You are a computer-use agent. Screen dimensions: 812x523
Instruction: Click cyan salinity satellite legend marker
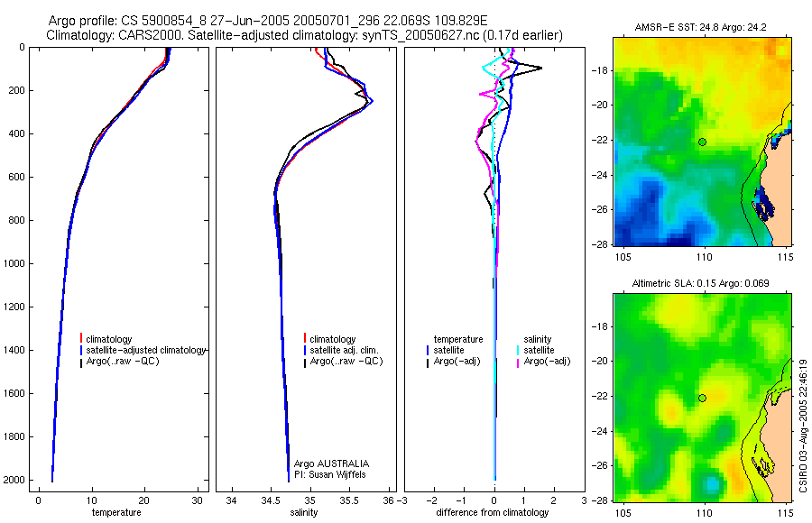click(x=518, y=350)
